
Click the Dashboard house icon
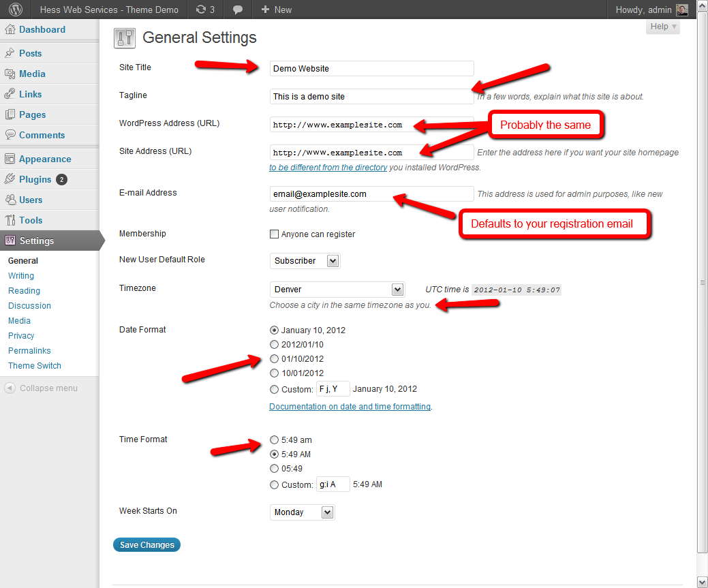(10, 29)
